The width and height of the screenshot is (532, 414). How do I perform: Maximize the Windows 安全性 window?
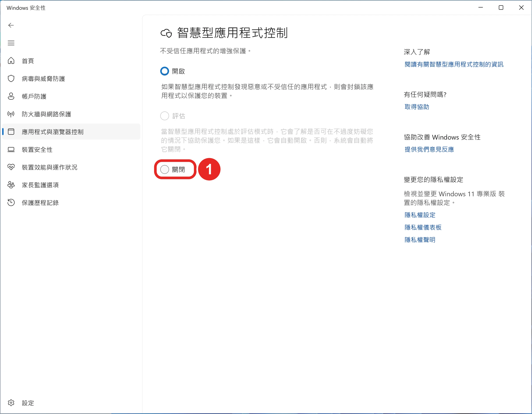[501, 8]
